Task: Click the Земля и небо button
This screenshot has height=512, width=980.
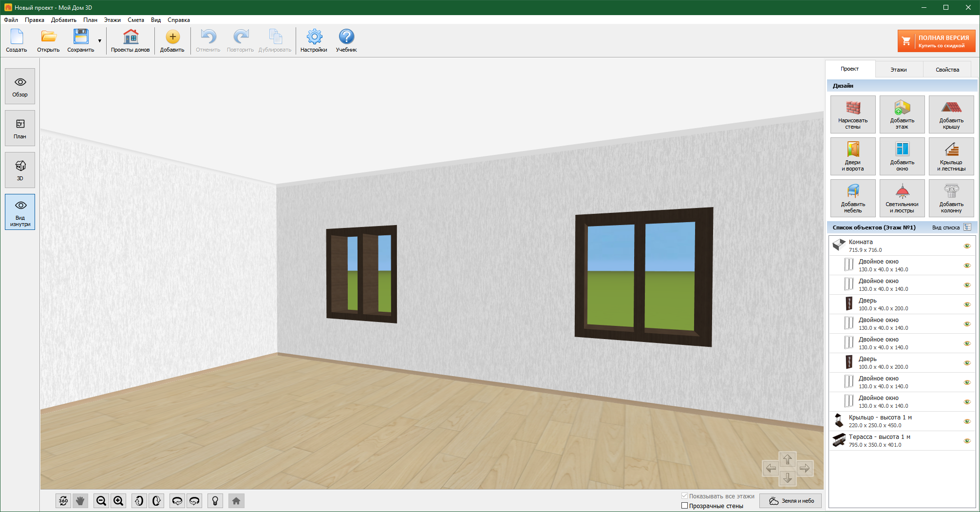Action: pyautogui.click(x=792, y=501)
